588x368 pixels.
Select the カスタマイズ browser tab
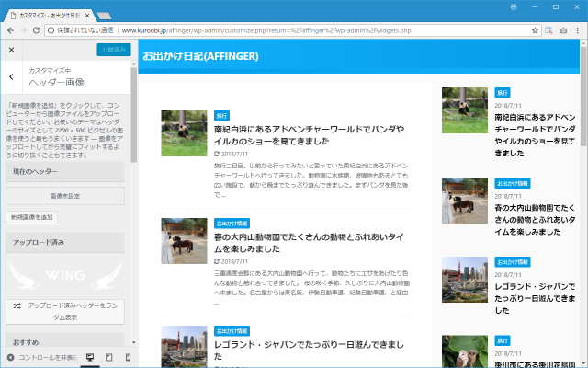(46, 9)
